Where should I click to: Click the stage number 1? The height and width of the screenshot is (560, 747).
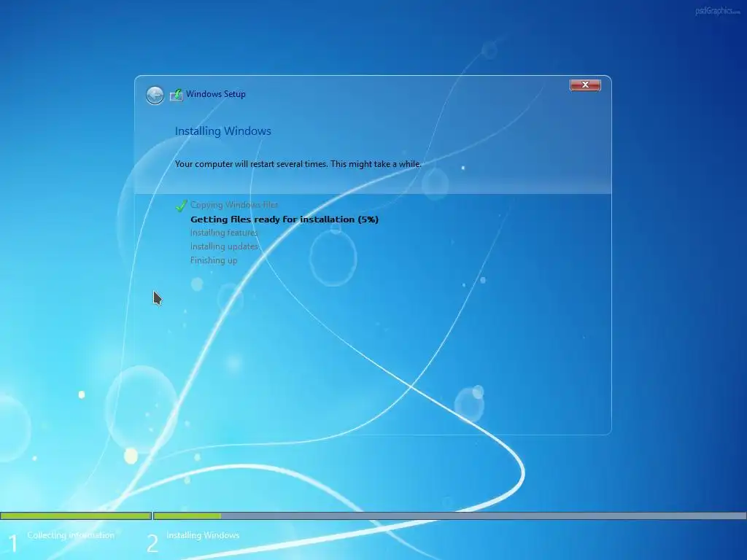(x=13, y=543)
